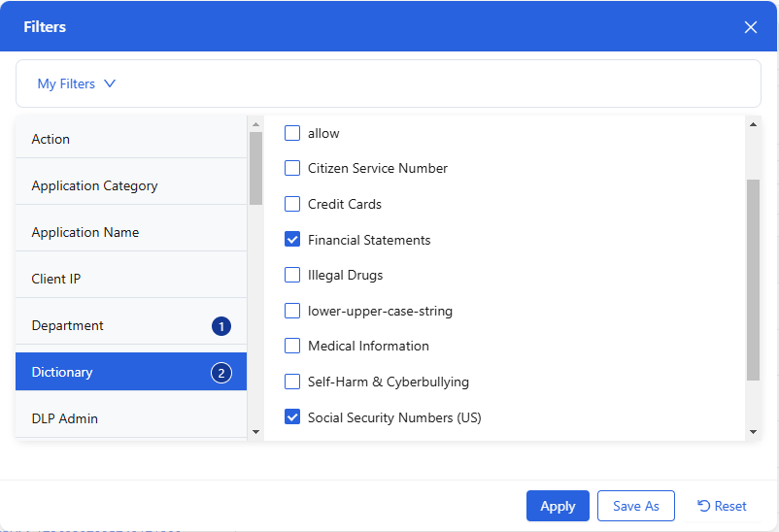This screenshot has width=779, height=532.
Task: Tick the Illegal Drugs checkbox
Action: pos(292,275)
